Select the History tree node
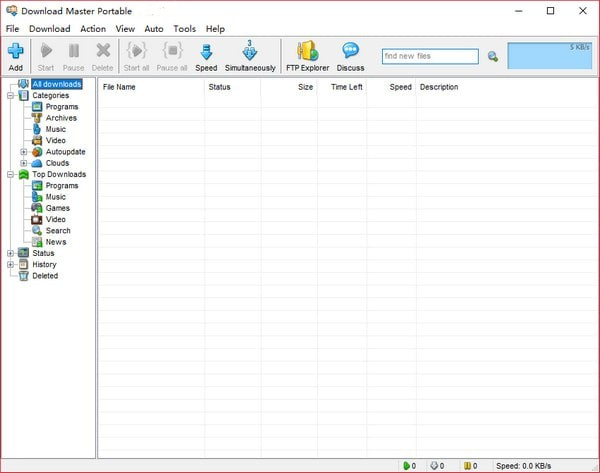The image size is (600, 473). (44, 264)
